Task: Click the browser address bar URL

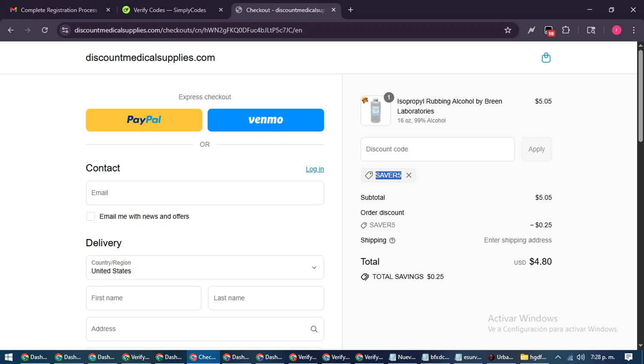Action: [188, 30]
